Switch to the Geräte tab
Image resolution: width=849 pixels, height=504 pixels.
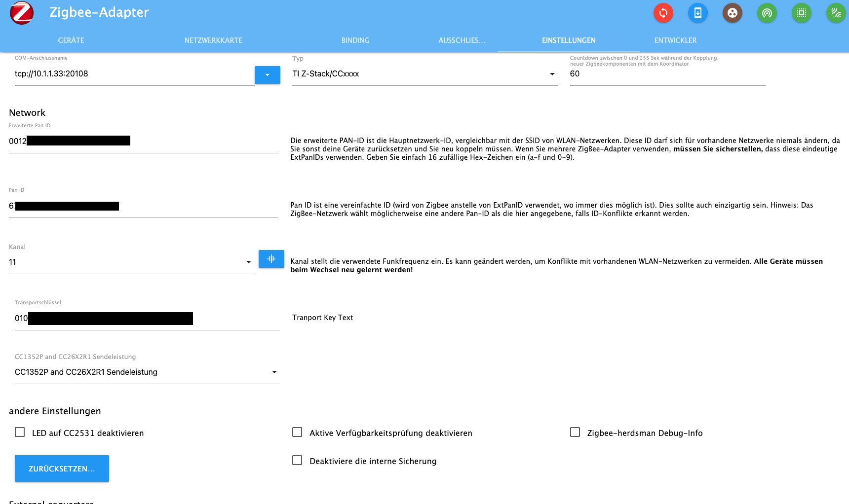click(71, 40)
